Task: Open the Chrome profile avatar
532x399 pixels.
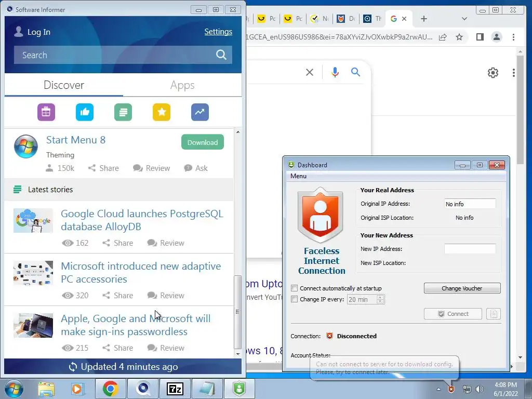Action: coord(497,37)
